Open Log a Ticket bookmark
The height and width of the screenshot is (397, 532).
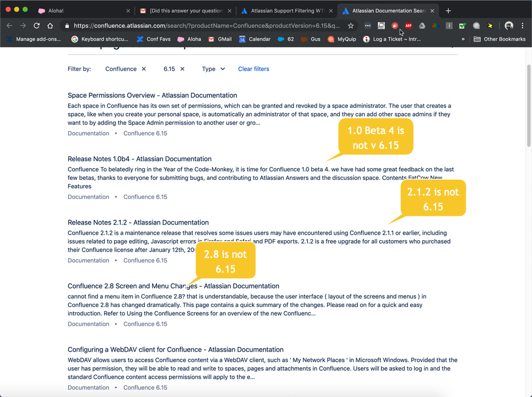392,39
